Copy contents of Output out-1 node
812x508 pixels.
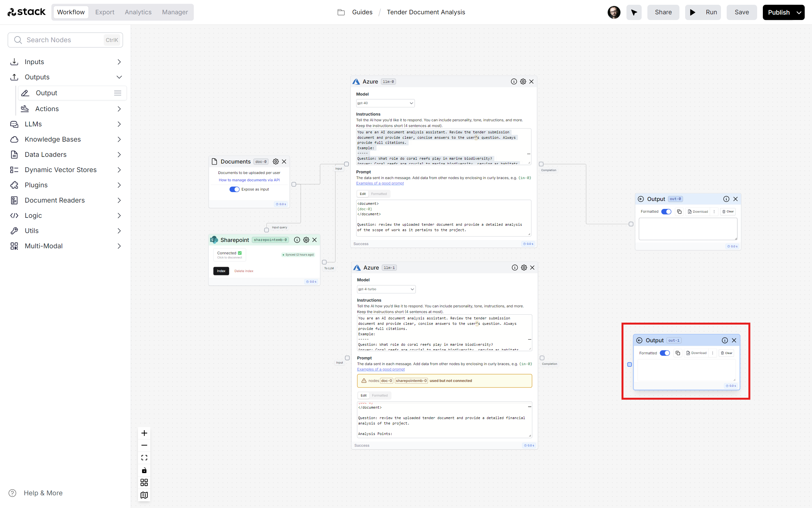pyautogui.click(x=678, y=353)
